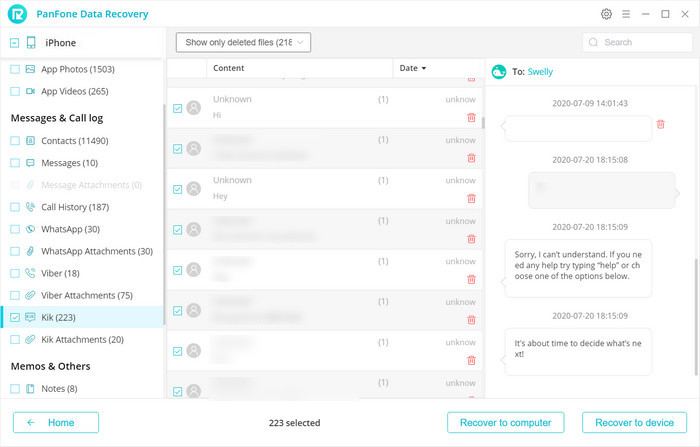This screenshot has height=447, width=700.
Task: Check the Notes (8) checkbox
Action: (x=15, y=389)
